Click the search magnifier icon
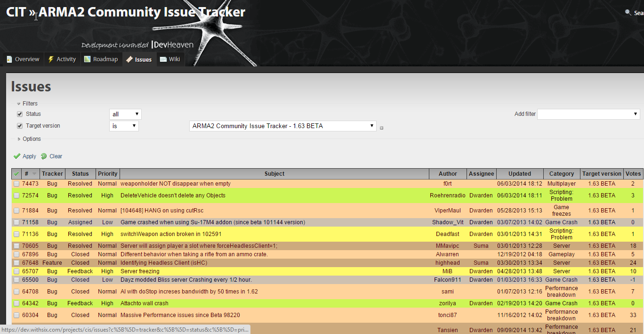Screen dimensions: 644x334 coord(628,13)
